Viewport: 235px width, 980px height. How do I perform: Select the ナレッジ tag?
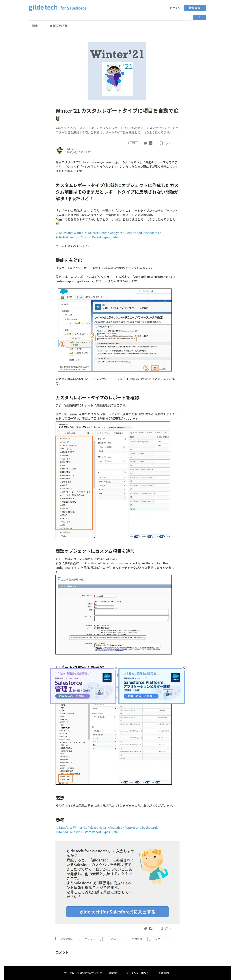(x=90, y=939)
